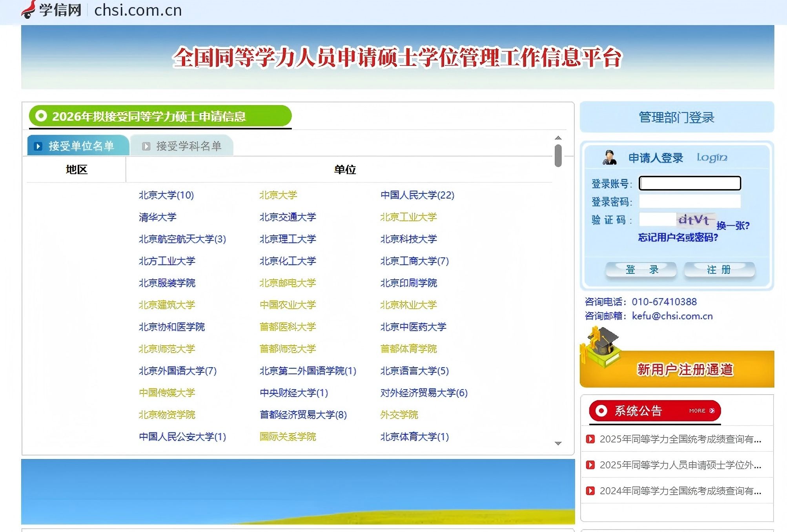Click the captcha image dtVt

click(695, 220)
